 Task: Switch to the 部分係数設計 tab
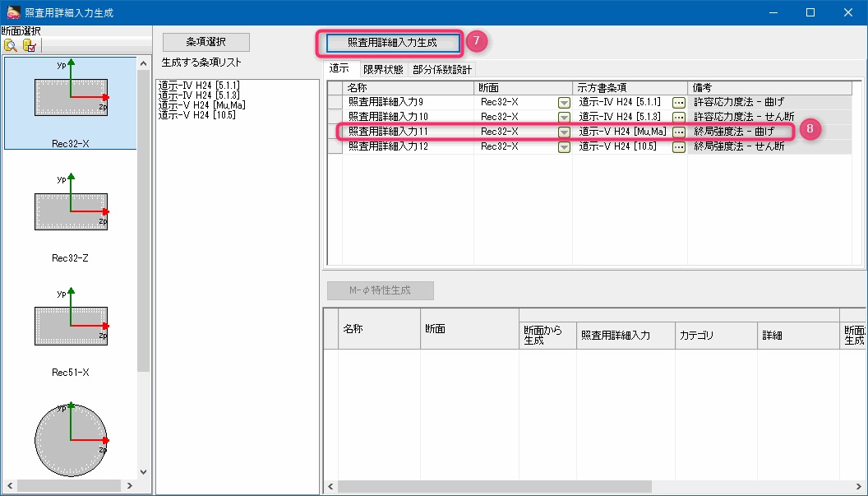(441, 70)
